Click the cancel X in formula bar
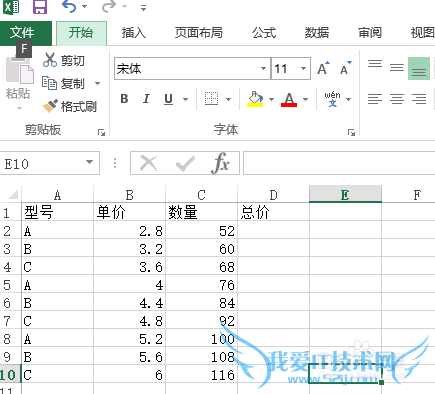 tap(148, 163)
